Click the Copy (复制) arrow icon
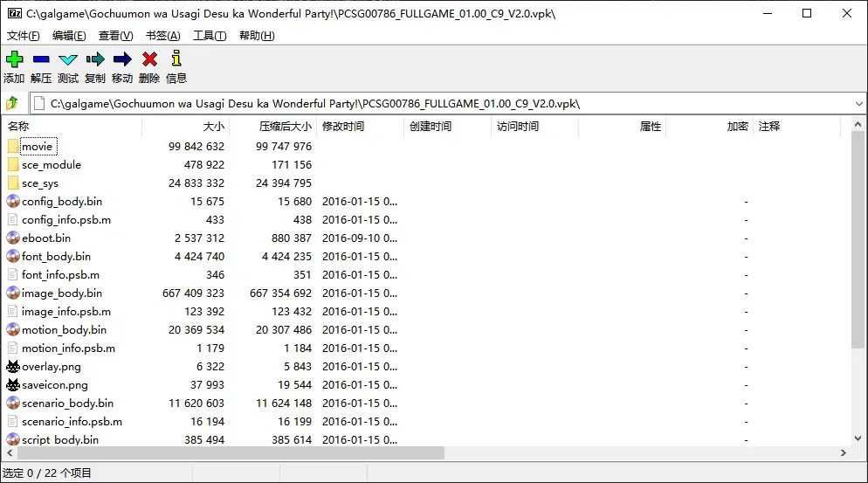868x483 pixels. 95,59
